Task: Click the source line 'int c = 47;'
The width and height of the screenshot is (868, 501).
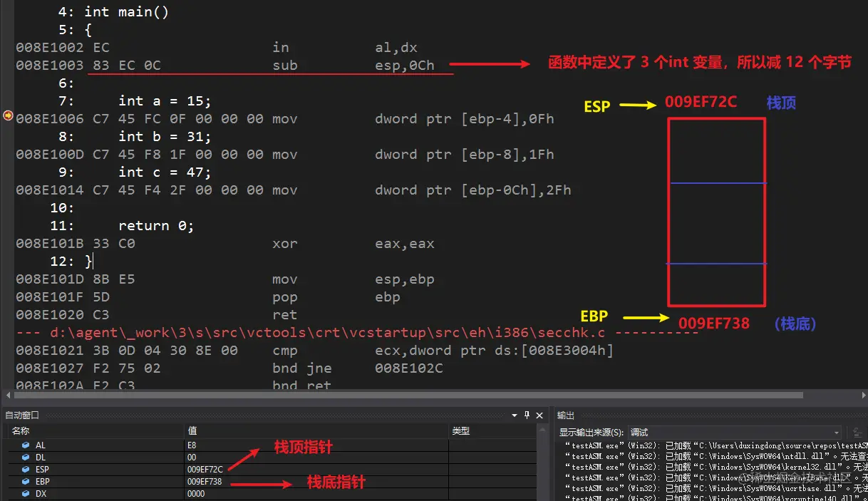Action: [x=165, y=172]
